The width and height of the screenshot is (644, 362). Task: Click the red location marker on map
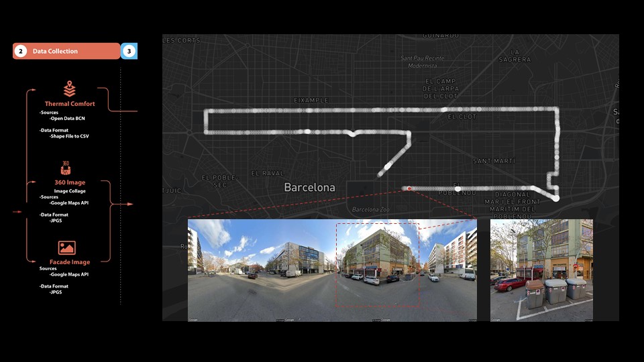[409, 188]
